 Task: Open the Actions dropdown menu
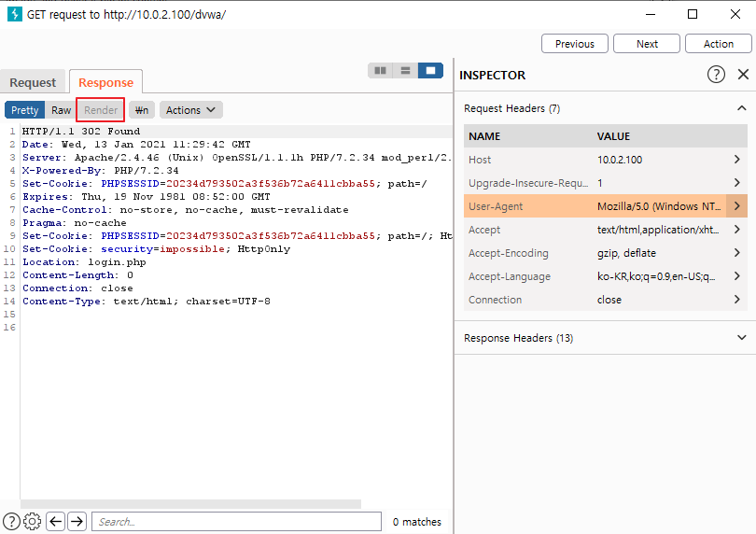(x=191, y=110)
